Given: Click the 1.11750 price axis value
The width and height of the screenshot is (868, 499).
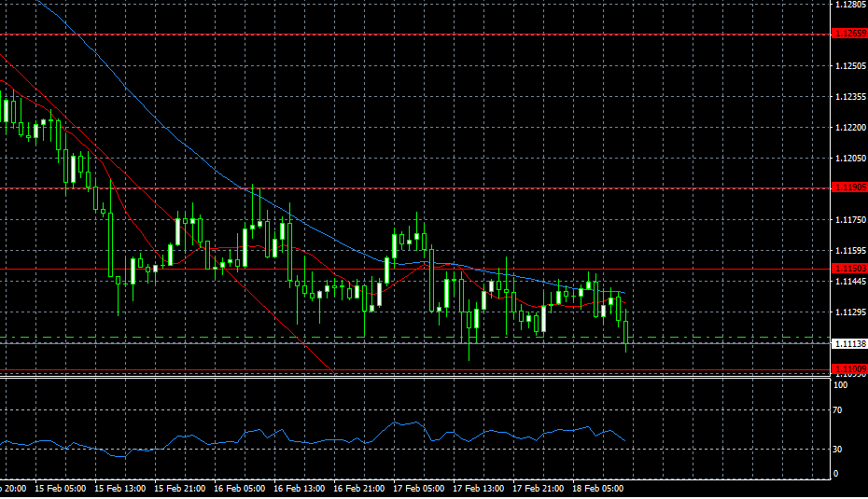Looking at the screenshot, I should pyautogui.click(x=850, y=220).
